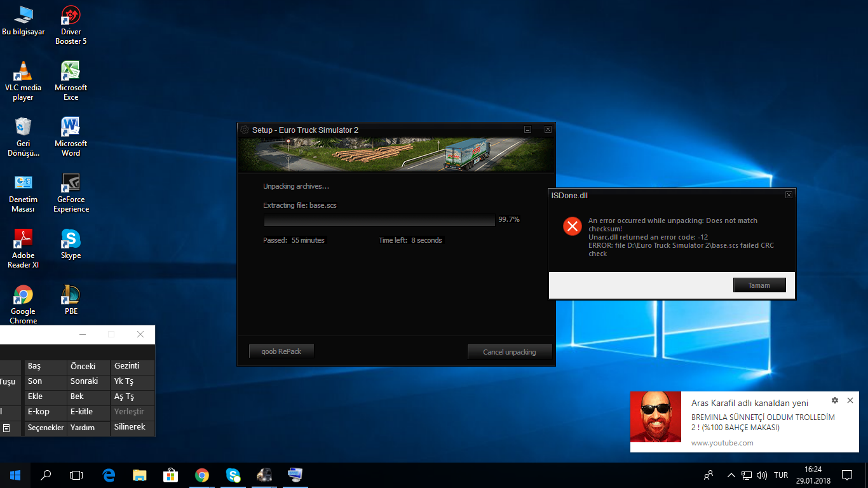
Task: Launch GeForce Experience from desktop
Action: pyautogui.click(x=71, y=193)
